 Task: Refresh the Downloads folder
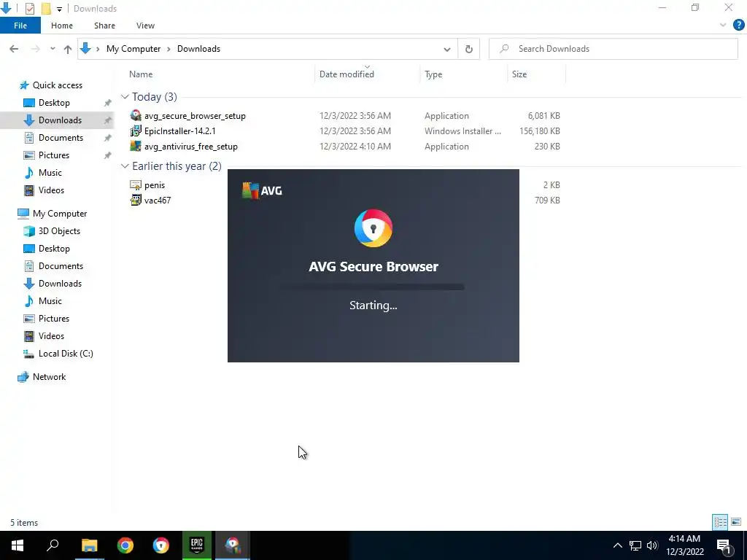tap(469, 49)
